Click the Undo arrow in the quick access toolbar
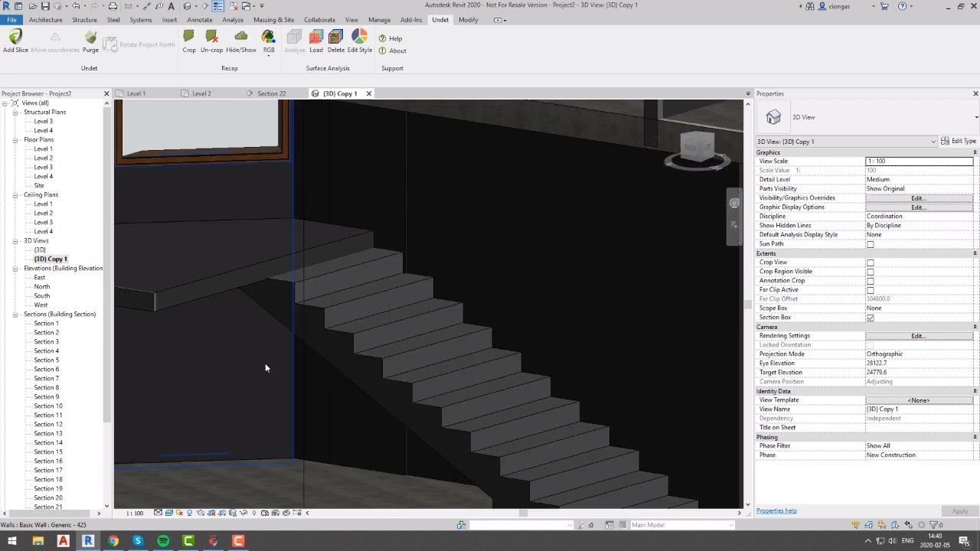The height and width of the screenshot is (551, 980). pos(76,6)
